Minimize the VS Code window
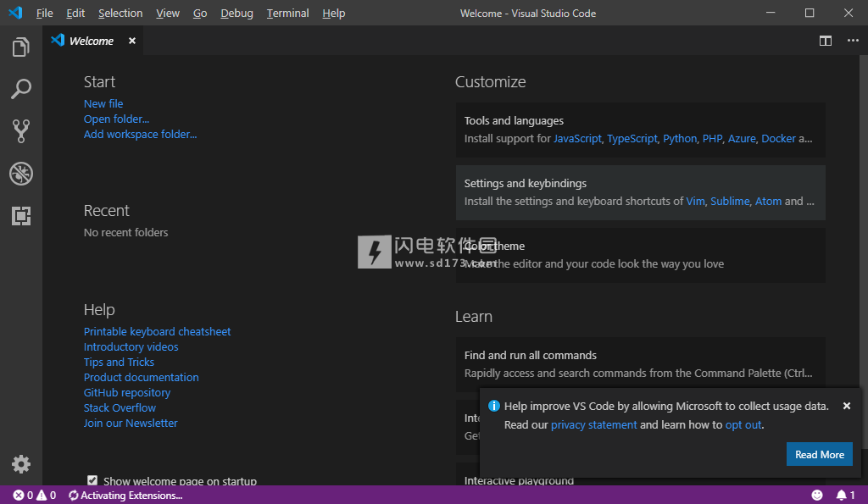This screenshot has height=504, width=868. [771, 12]
